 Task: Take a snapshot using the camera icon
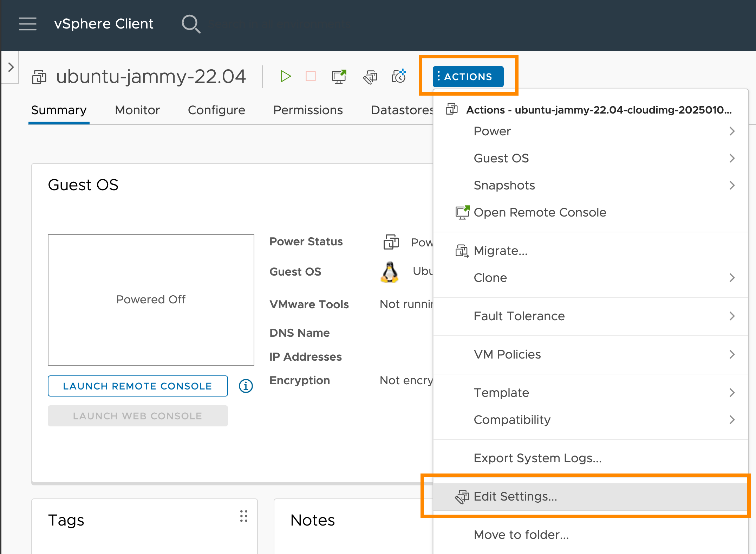[x=398, y=76]
